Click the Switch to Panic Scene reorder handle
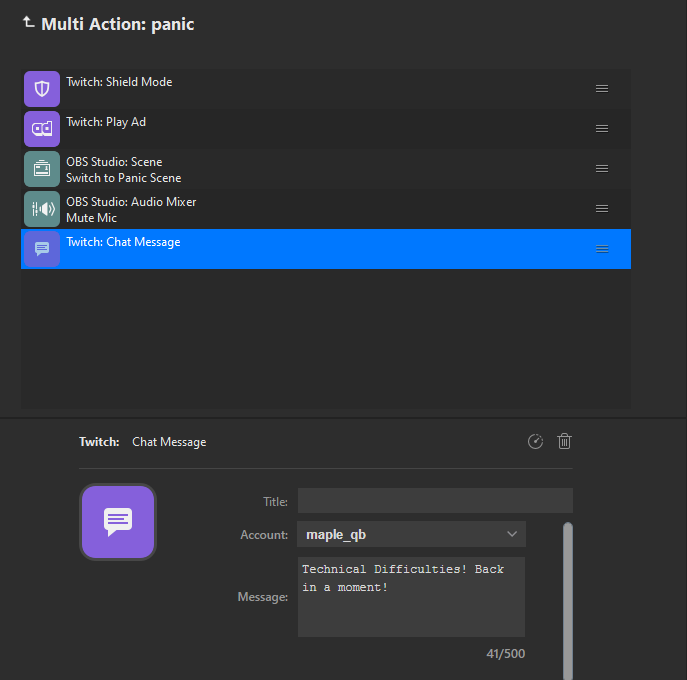Screen dimensions: 687x680 (x=602, y=169)
